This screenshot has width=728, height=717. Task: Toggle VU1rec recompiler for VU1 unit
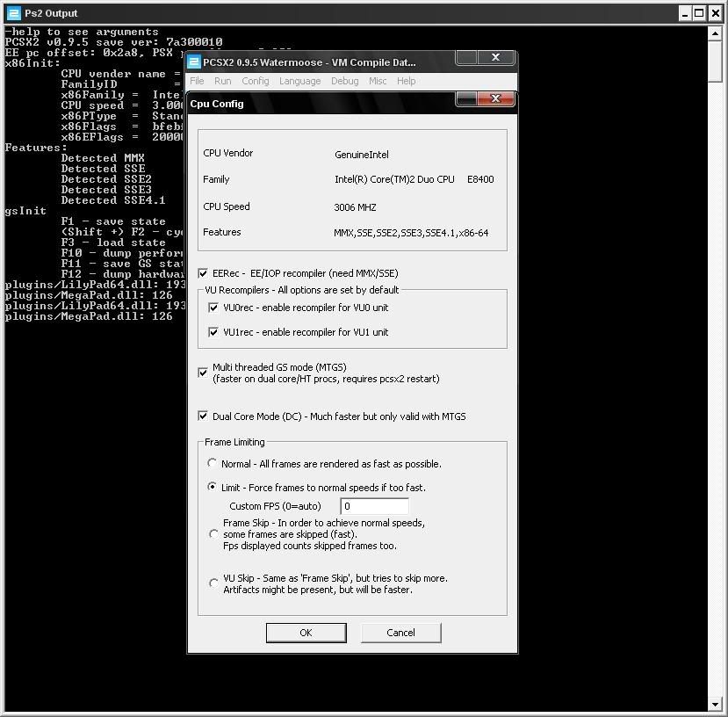[213, 332]
